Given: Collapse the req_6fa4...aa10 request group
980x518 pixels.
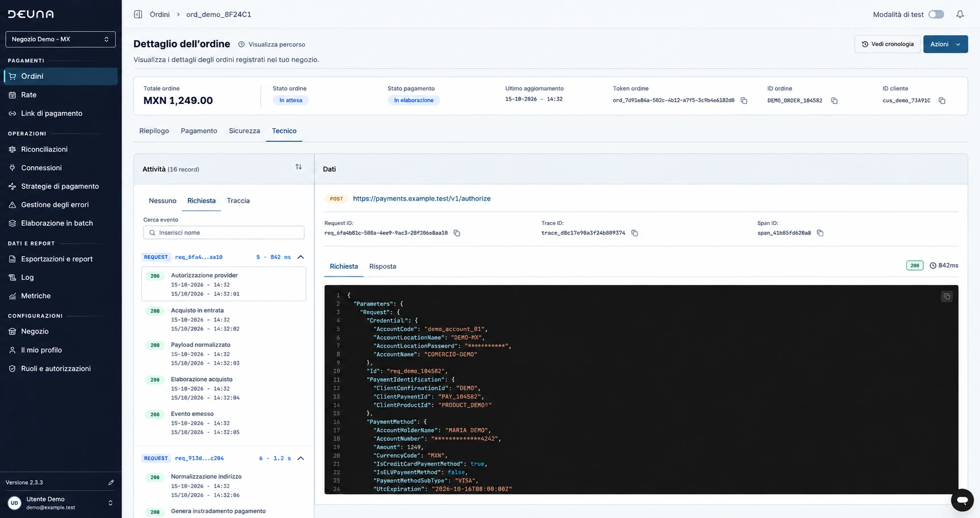Looking at the screenshot, I should [x=301, y=257].
